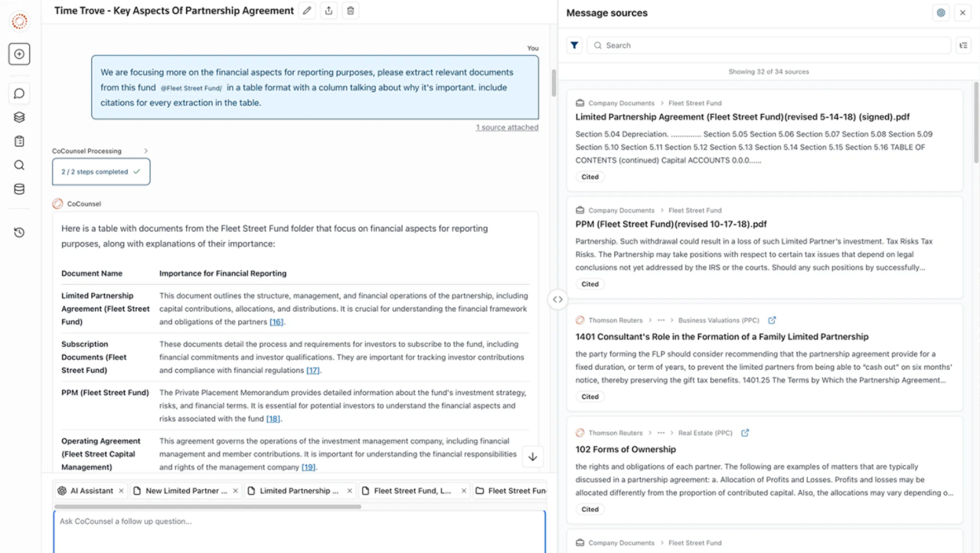Click the share/export icon beside title
The width and height of the screenshot is (980, 553).
328,11
